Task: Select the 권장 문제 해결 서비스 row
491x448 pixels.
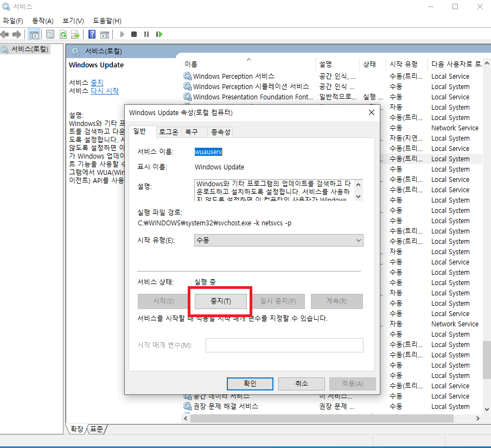Action: click(x=333, y=406)
